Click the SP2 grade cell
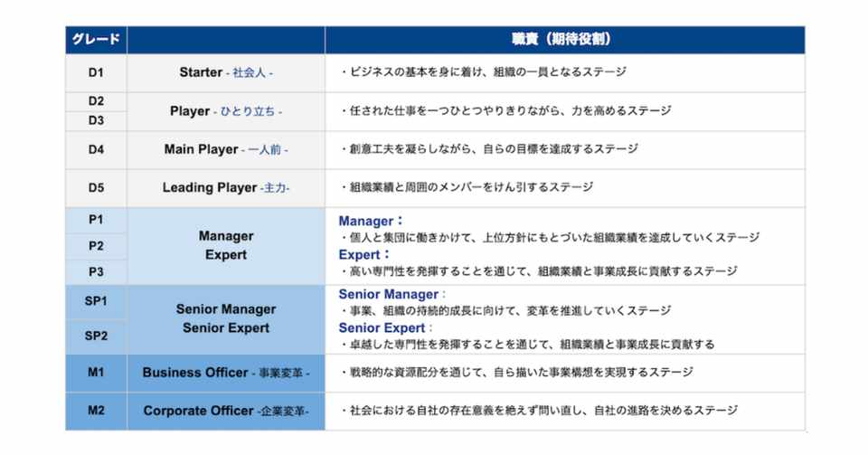868x455 pixels. click(96, 336)
